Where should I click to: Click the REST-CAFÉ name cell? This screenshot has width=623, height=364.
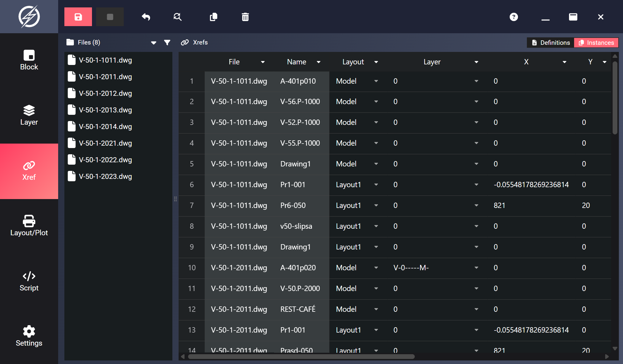301,309
